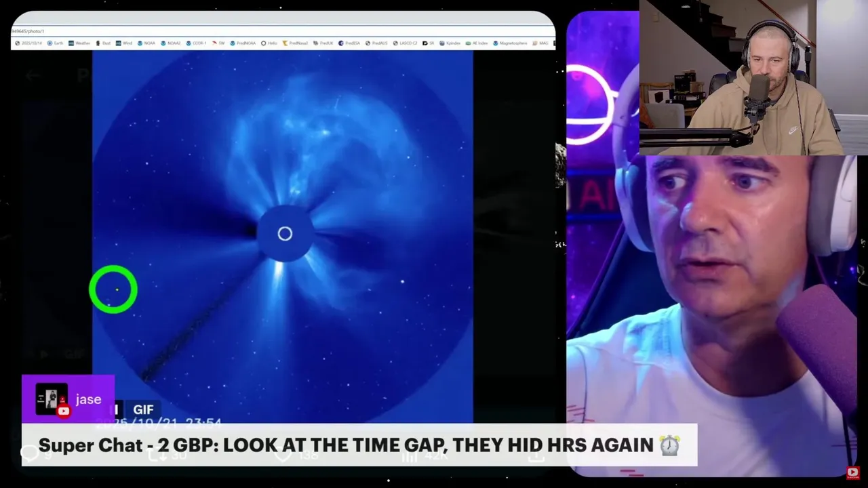Click the 'jase' username label
868x488 pixels.
pyautogui.click(x=88, y=399)
